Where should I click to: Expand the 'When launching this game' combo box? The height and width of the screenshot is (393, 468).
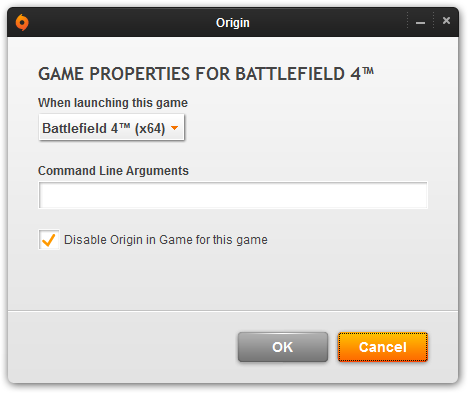(111, 128)
